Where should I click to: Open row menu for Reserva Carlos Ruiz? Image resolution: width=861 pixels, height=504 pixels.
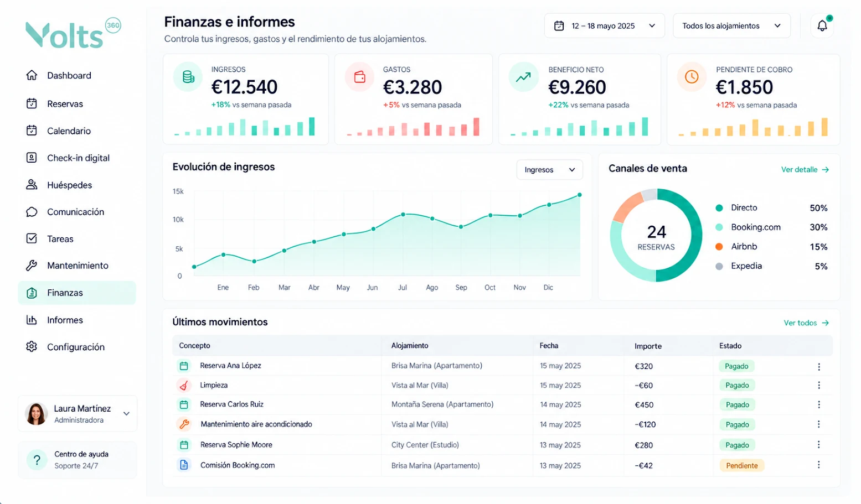[x=819, y=404]
